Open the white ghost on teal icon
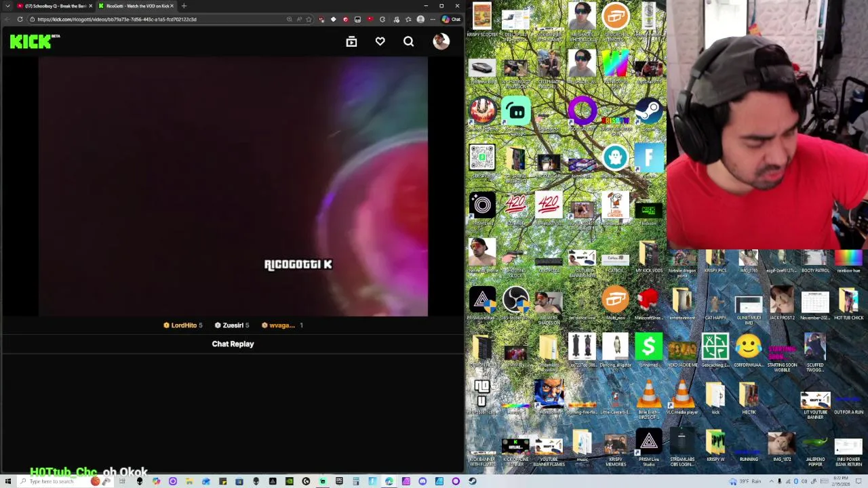 click(615, 161)
